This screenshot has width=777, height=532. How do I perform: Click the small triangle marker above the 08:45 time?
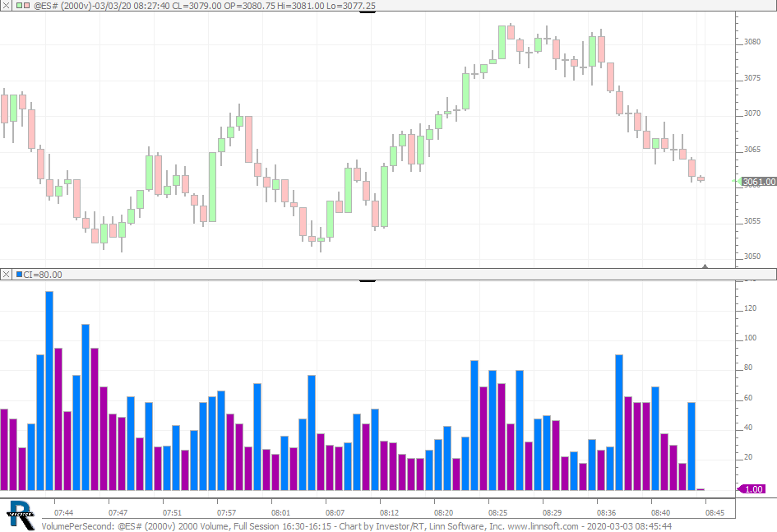click(x=705, y=266)
